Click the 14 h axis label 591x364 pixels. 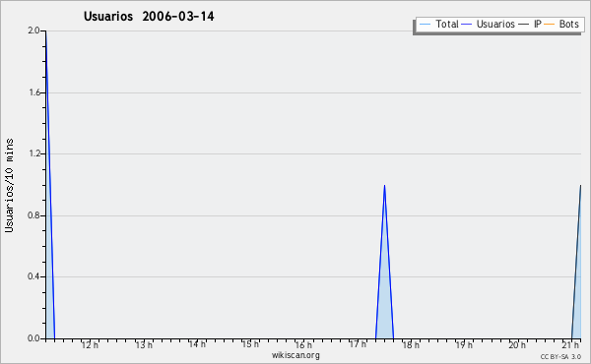point(197,344)
